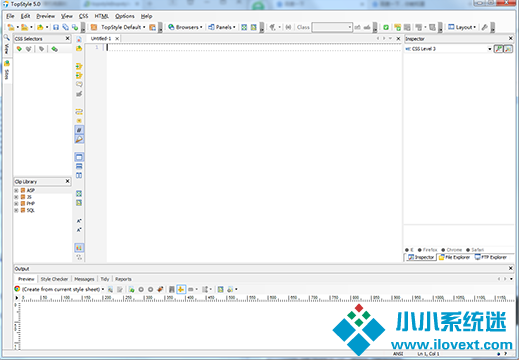The width and height of the screenshot is (521, 361).
Task: Toggle the first Inspector view button
Action: pyautogui.click(x=498, y=49)
